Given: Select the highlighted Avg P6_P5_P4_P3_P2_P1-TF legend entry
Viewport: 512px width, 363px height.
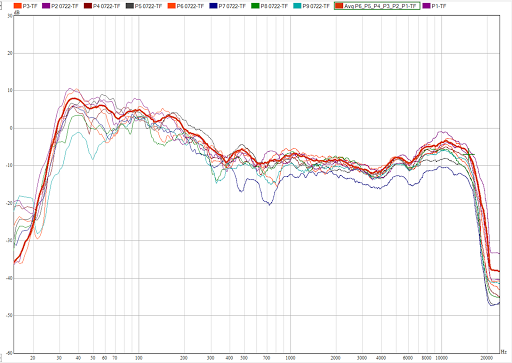Looking at the screenshot, I should coord(377,6).
